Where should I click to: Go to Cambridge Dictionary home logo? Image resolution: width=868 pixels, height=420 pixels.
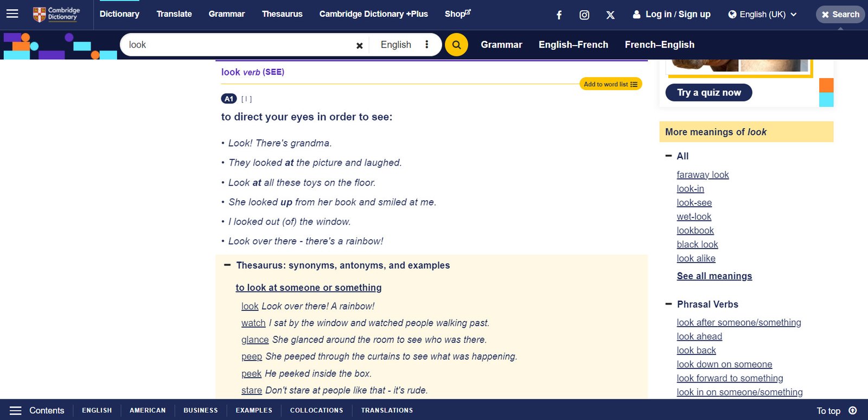tap(56, 14)
